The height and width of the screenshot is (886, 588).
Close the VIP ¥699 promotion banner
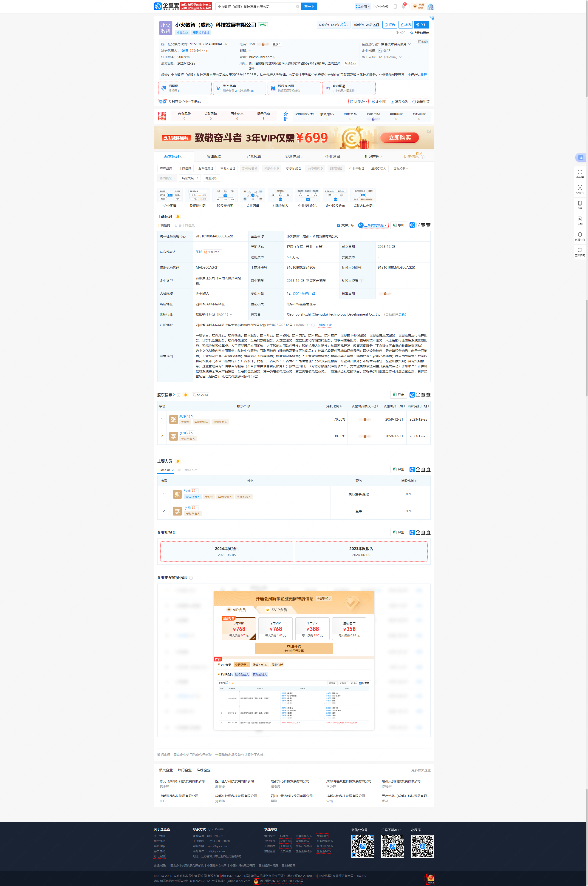pyautogui.click(x=429, y=131)
